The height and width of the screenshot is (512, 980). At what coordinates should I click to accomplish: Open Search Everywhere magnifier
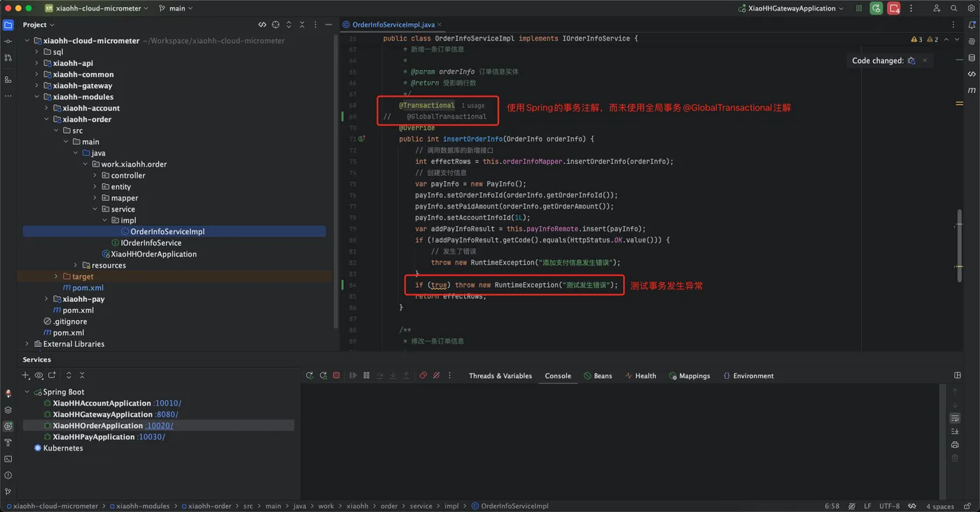point(954,8)
